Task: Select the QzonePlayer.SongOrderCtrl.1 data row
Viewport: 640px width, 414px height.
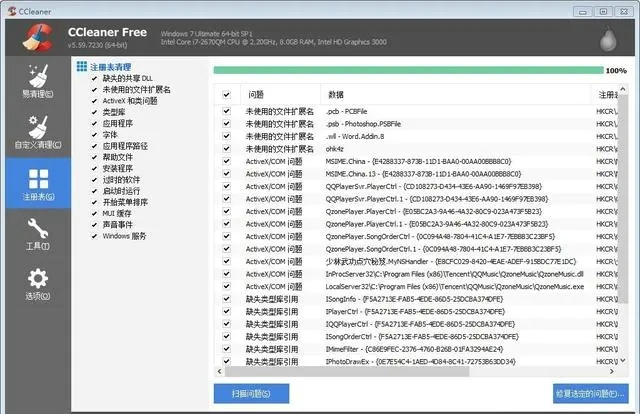Action: pyautogui.click(x=416, y=249)
